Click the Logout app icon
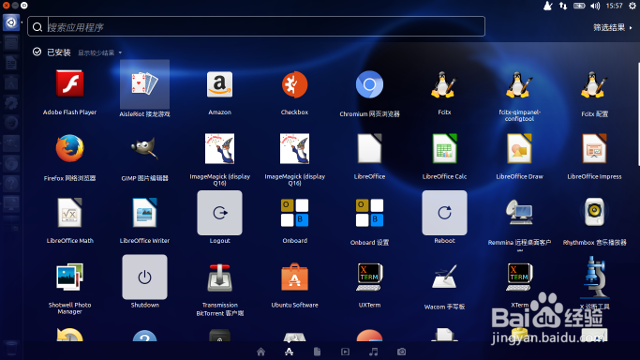 pyautogui.click(x=220, y=213)
